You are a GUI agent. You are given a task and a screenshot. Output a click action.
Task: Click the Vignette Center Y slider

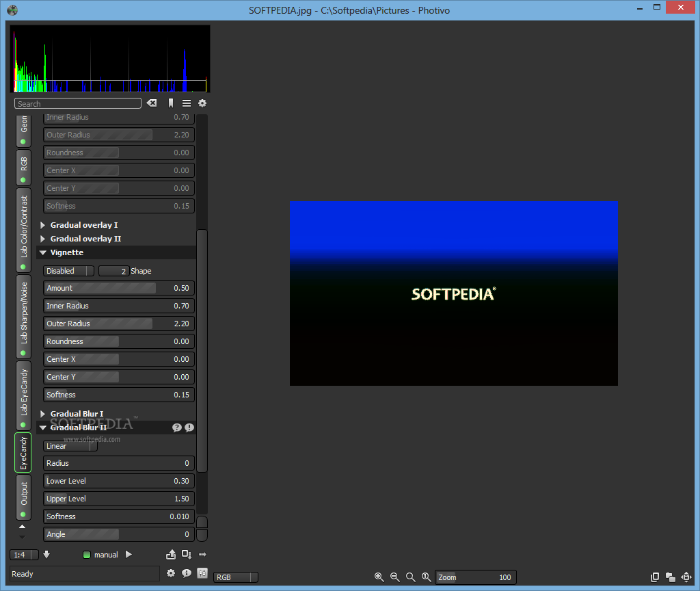click(119, 377)
